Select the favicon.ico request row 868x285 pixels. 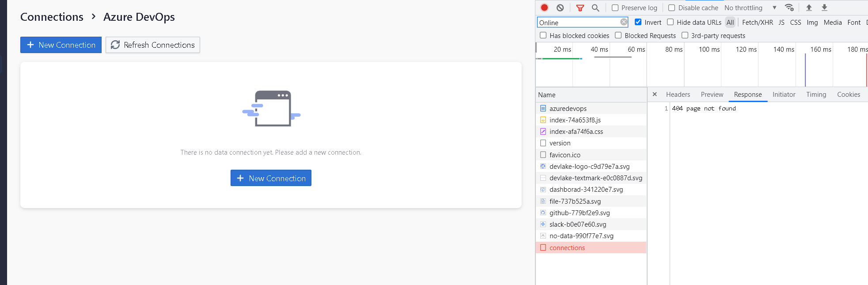[x=591, y=155]
